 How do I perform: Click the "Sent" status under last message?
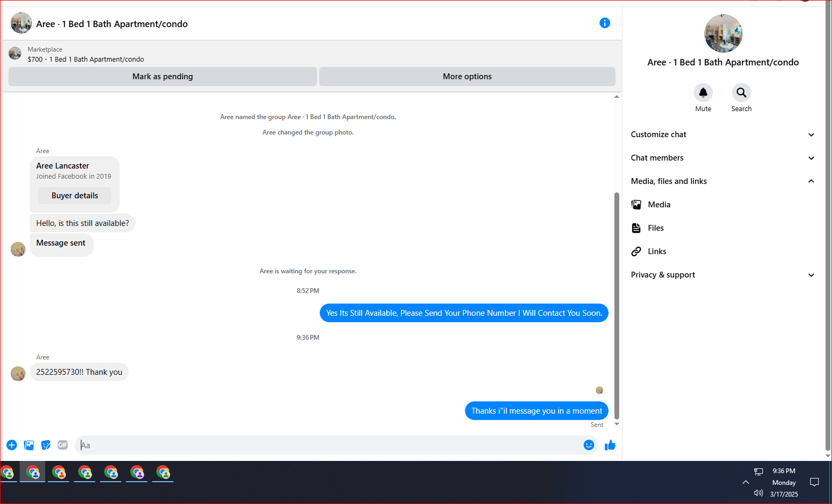point(597,425)
